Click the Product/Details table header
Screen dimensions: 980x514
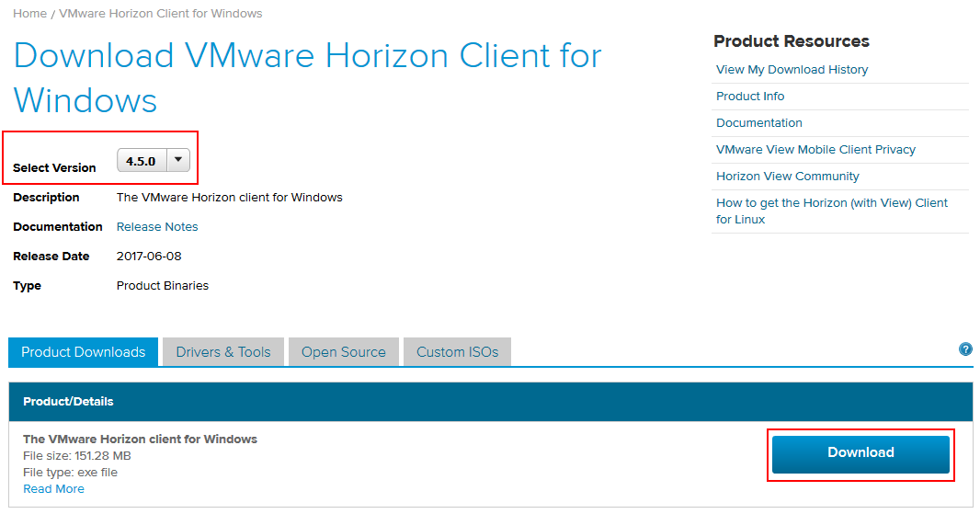(x=68, y=402)
